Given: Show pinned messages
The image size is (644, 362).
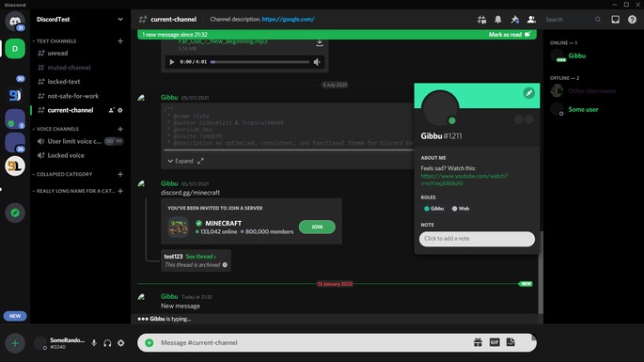Looking at the screenshot, I should pyautogui.click(x=514, y=20).
